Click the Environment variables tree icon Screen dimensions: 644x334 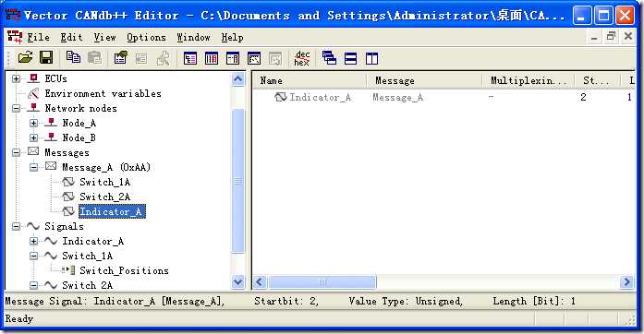33,93
